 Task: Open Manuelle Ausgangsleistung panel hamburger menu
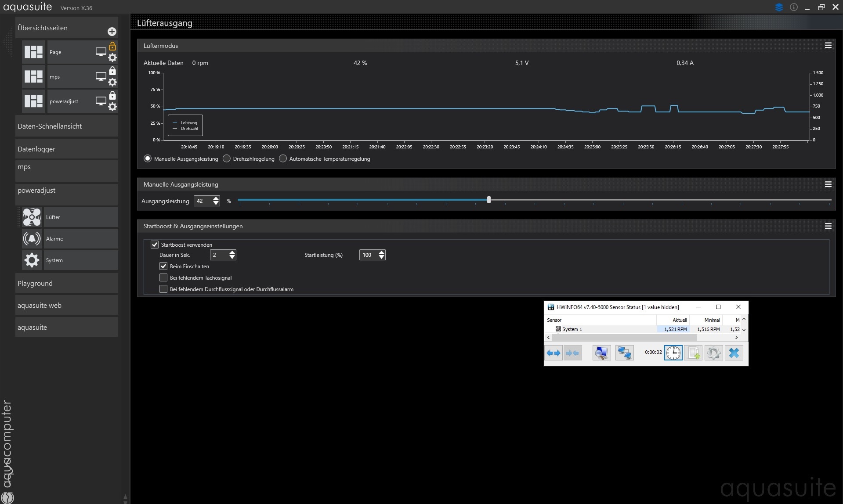tap(828, 184)
